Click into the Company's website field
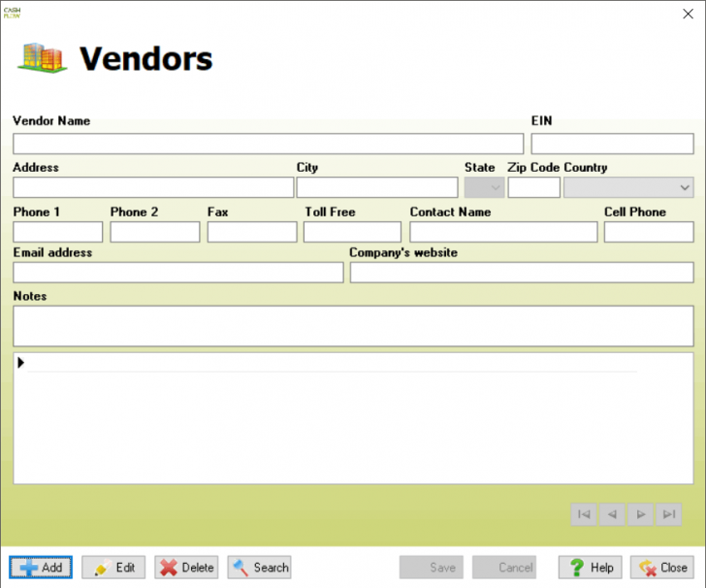Image resolution: width=706 pixels, height=588 pixels. pos(522,273)
